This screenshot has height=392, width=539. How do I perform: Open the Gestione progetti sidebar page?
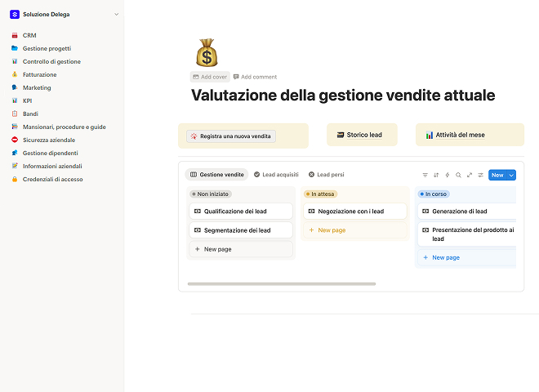pyautogui.click(x=47, y=48)
